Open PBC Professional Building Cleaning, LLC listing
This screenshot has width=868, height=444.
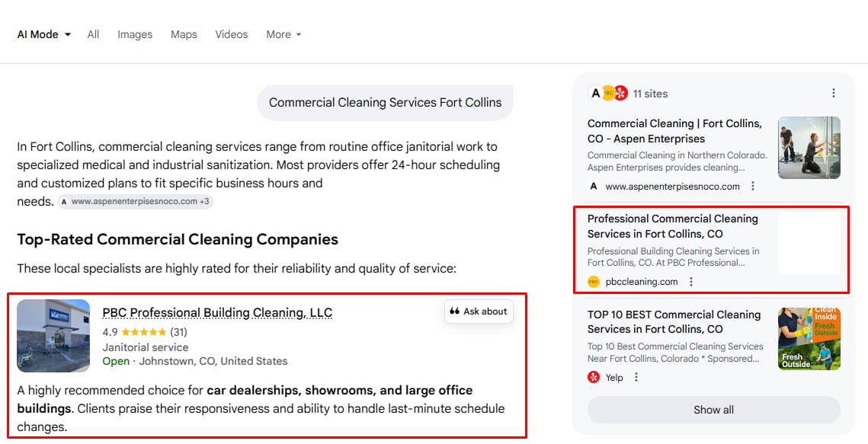tap(217, 312)
